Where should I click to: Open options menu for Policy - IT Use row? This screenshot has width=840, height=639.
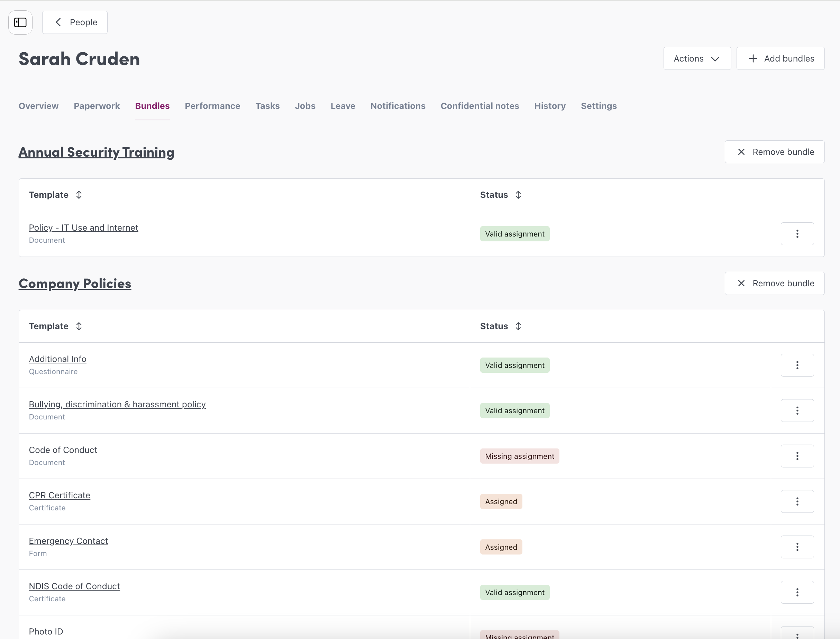pos(797,234)
